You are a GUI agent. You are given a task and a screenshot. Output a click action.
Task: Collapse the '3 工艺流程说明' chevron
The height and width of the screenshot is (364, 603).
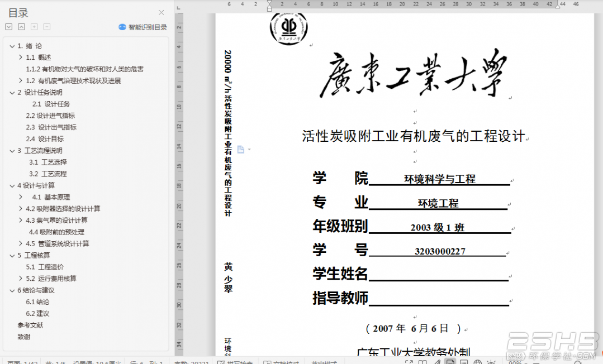click(x=12, y=151)
